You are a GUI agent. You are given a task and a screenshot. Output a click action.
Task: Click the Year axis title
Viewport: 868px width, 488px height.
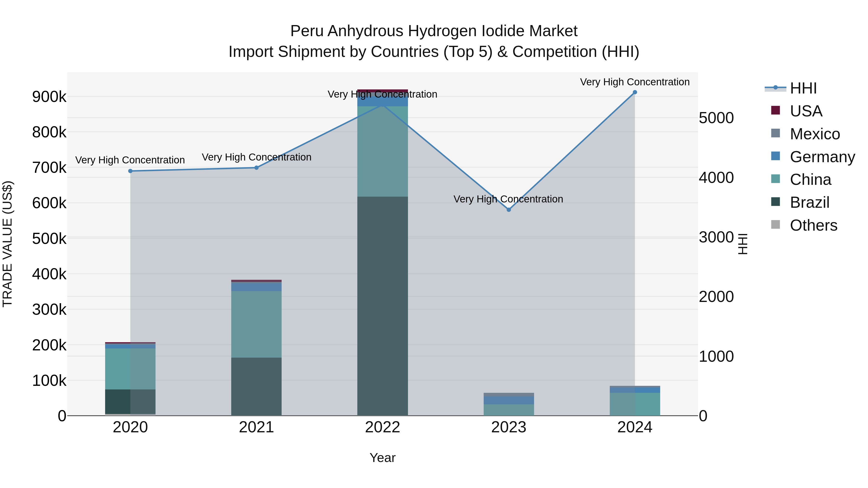[x=382, y=458]
